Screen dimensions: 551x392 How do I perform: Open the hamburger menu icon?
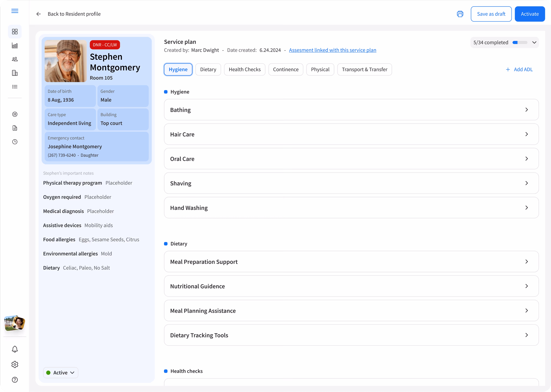point(15,11)
